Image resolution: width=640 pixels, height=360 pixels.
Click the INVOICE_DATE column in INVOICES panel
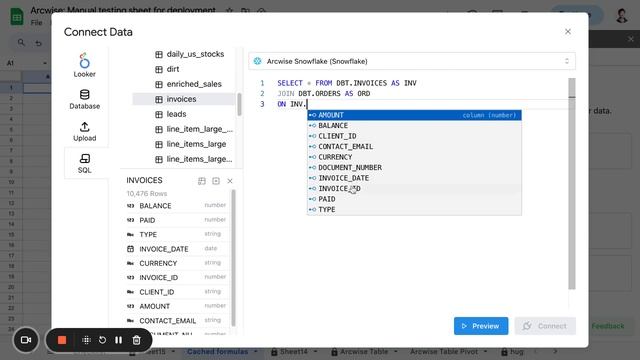177,249
